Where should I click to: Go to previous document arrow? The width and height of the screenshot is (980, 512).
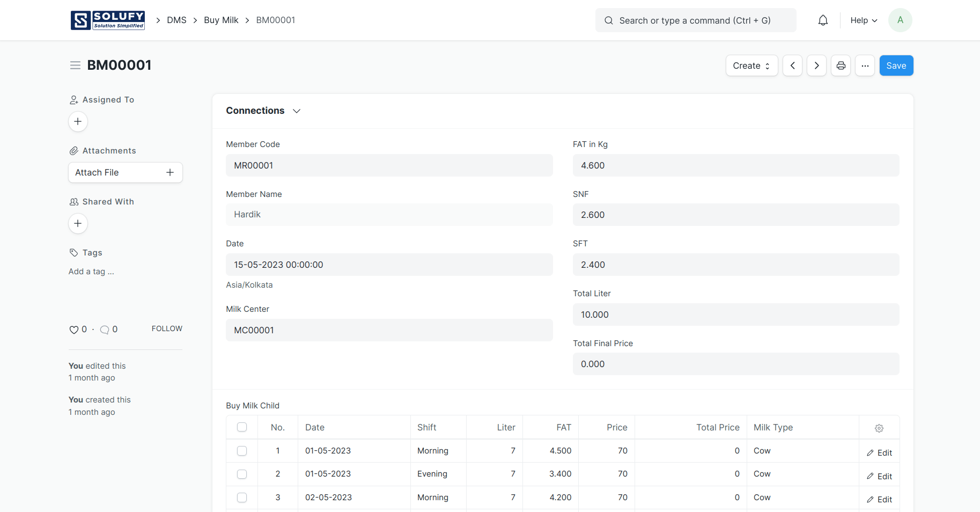792,65
